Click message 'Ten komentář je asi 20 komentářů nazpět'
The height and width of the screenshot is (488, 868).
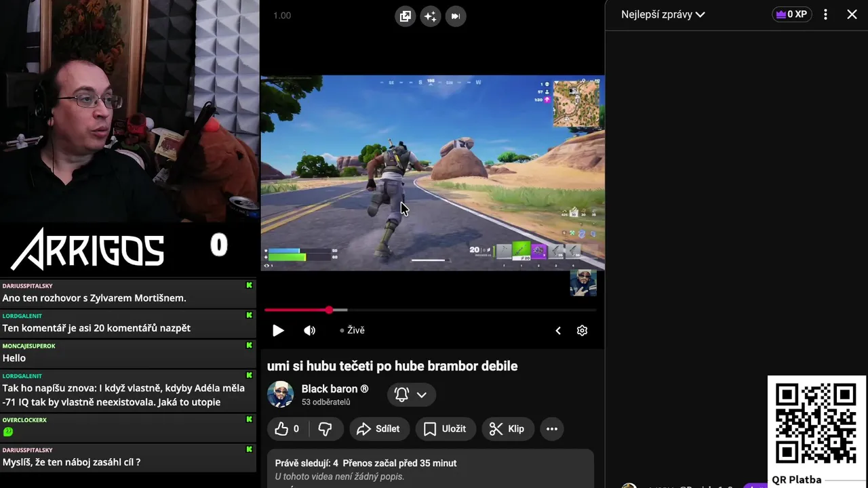coord(96,328)
